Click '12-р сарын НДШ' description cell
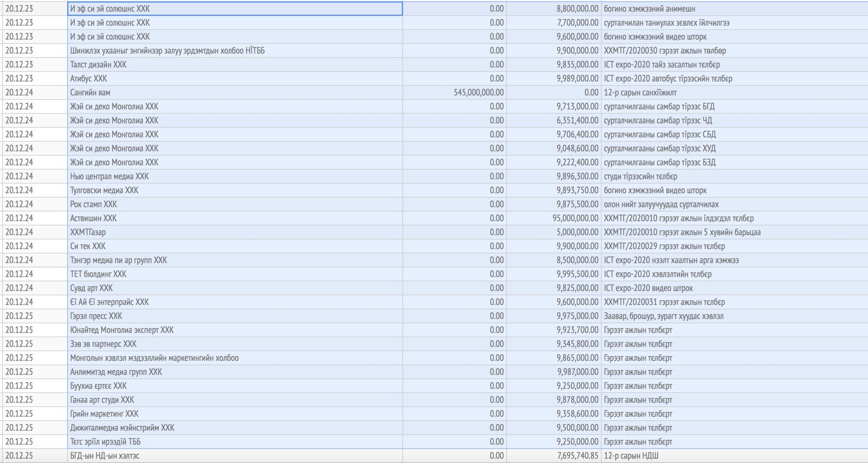This screenshot has width=868, height=463. tap(735, 456)
